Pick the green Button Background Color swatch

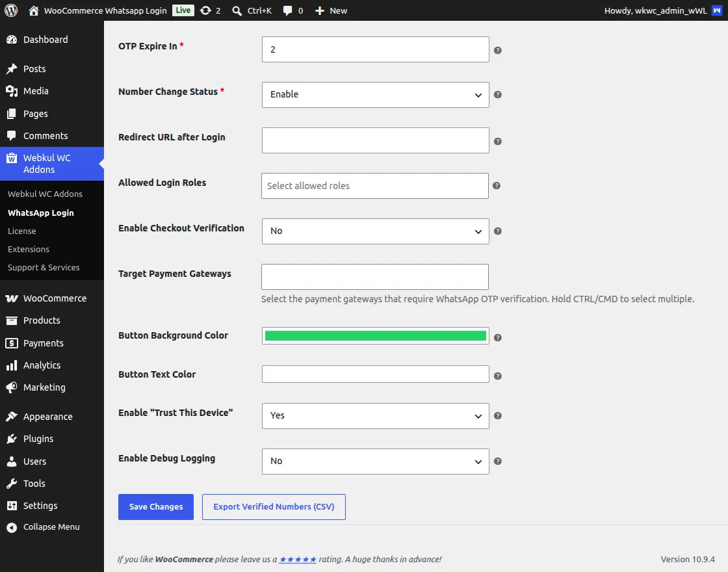(376, 335)
